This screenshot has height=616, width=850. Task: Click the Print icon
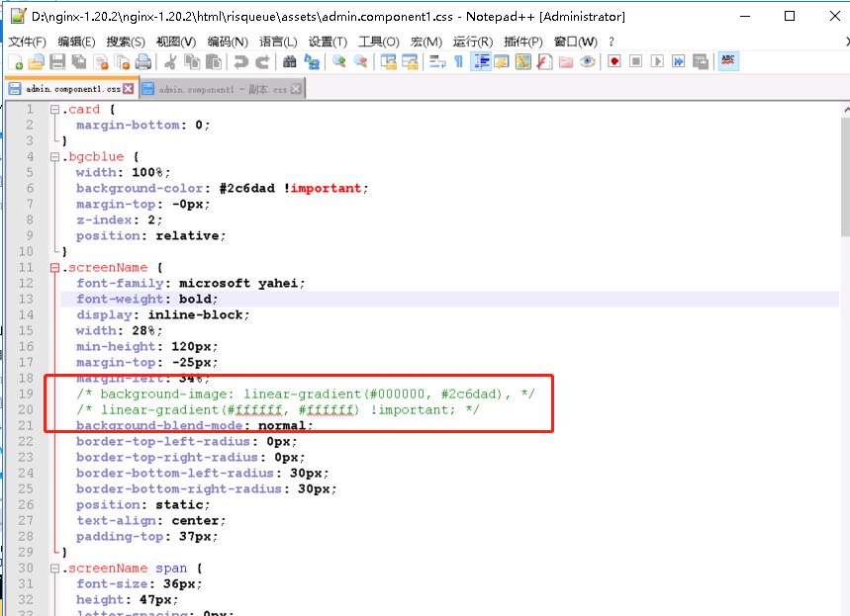tap(143, 62)
